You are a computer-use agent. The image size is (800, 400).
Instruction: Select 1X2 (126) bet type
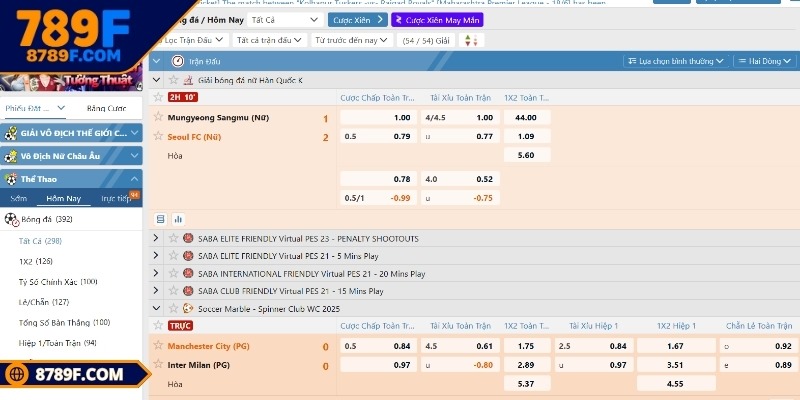point(36,261)
